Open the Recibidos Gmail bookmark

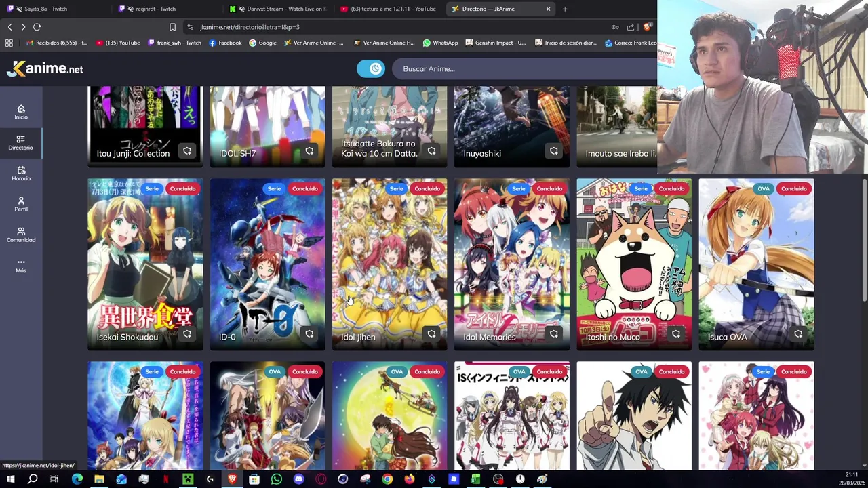click(56, 43)
